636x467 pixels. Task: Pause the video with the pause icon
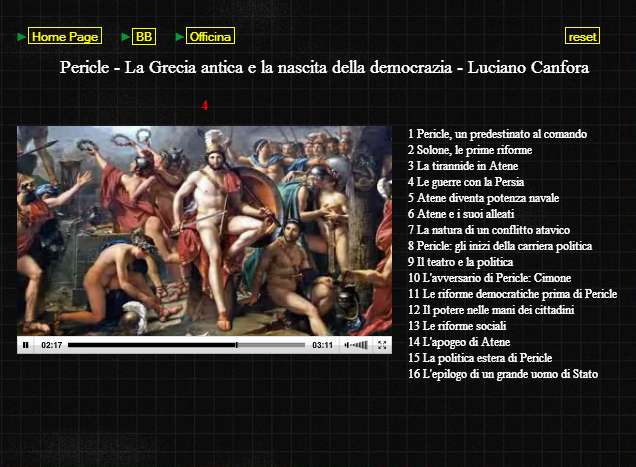point(26,345)
